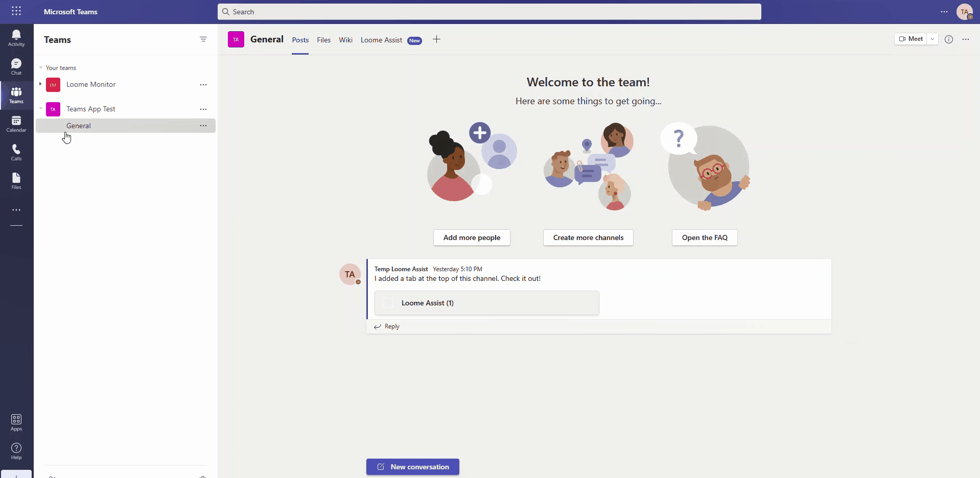Screen dimensions: 980x478
Task: Open the Apps store icon
Action: coord(16,422)
